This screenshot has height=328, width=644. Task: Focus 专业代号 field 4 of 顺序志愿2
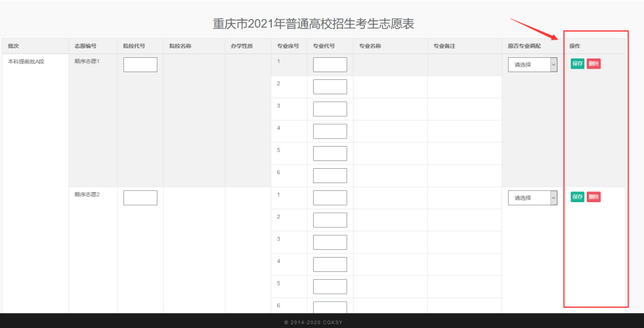point(330,264)
